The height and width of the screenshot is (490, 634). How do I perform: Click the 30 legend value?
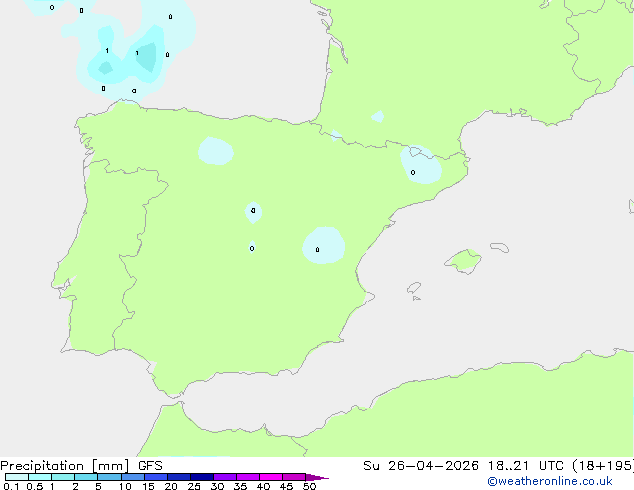[x=217, y=486]
